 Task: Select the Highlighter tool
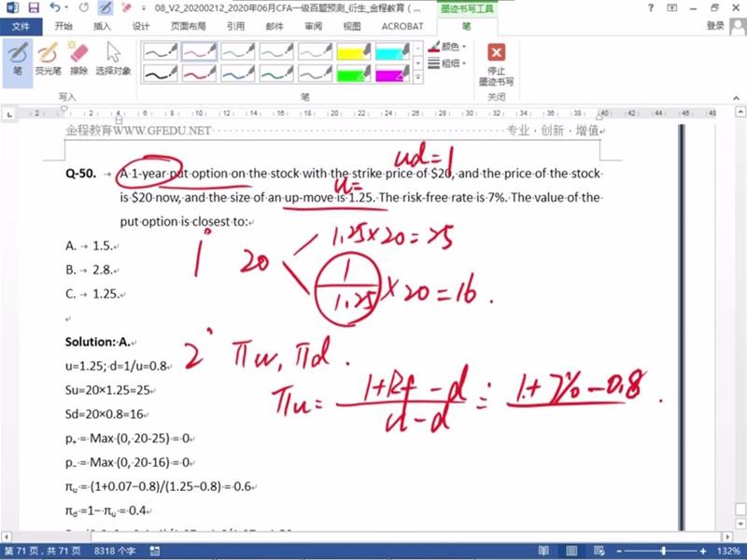tap(48, 60)
